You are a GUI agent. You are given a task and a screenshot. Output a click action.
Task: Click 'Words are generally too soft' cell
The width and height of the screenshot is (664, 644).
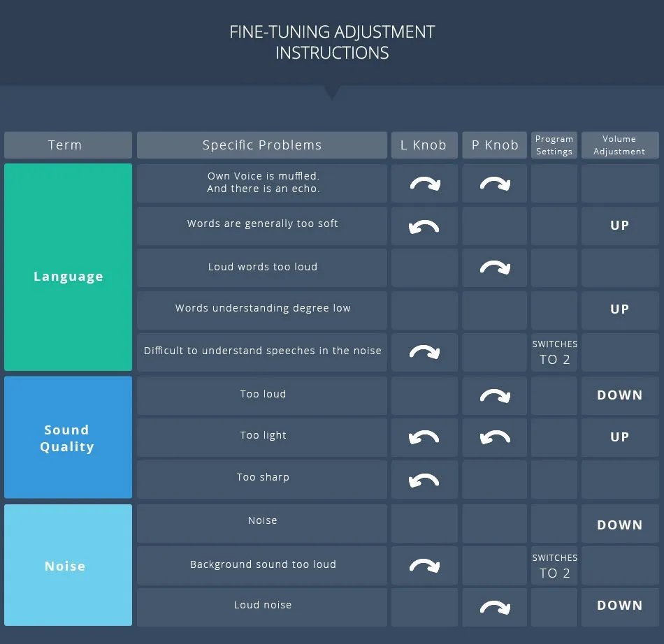(261, 226)
